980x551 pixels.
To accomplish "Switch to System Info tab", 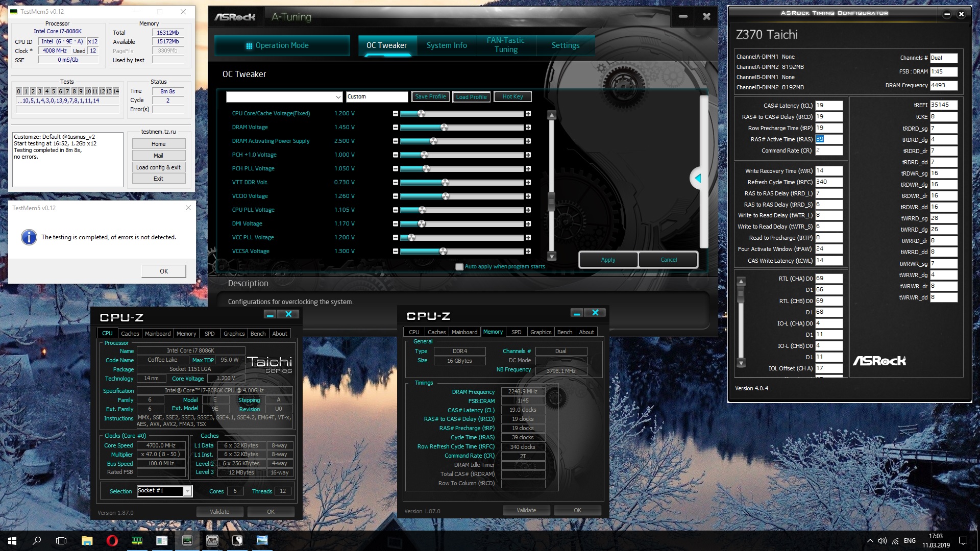I will coord(447,45).
